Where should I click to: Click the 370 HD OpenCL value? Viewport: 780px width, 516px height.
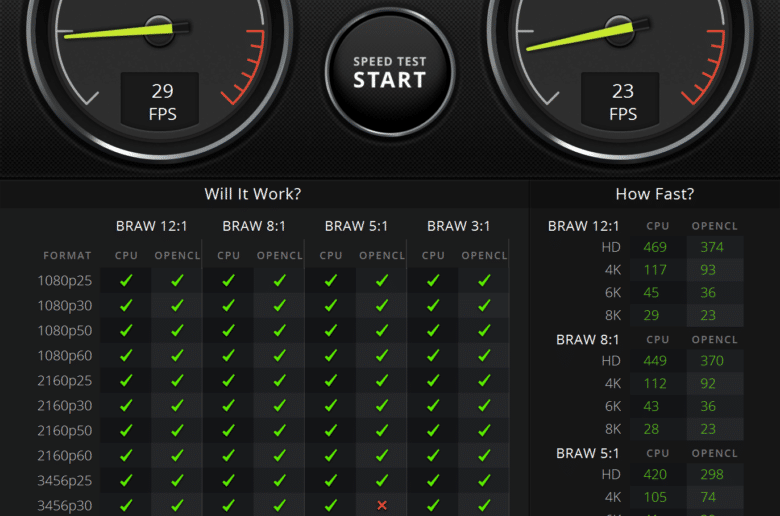[x=712, y=361]
